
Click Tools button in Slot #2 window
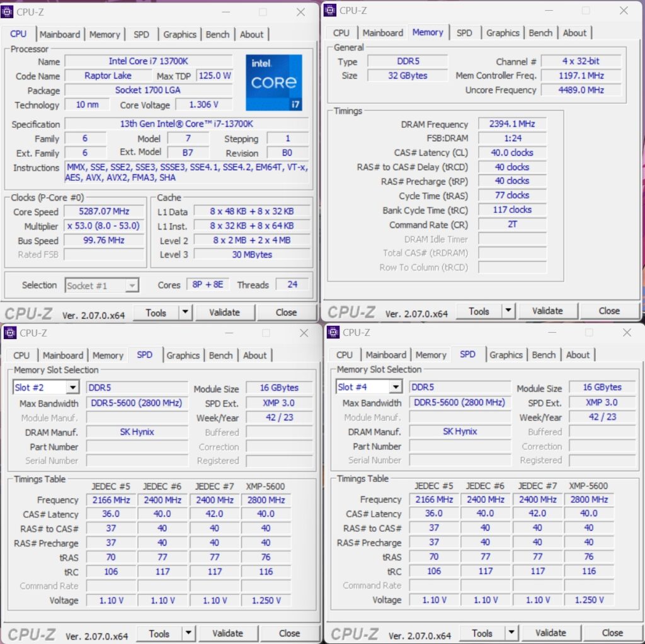[x=159, y=634]
